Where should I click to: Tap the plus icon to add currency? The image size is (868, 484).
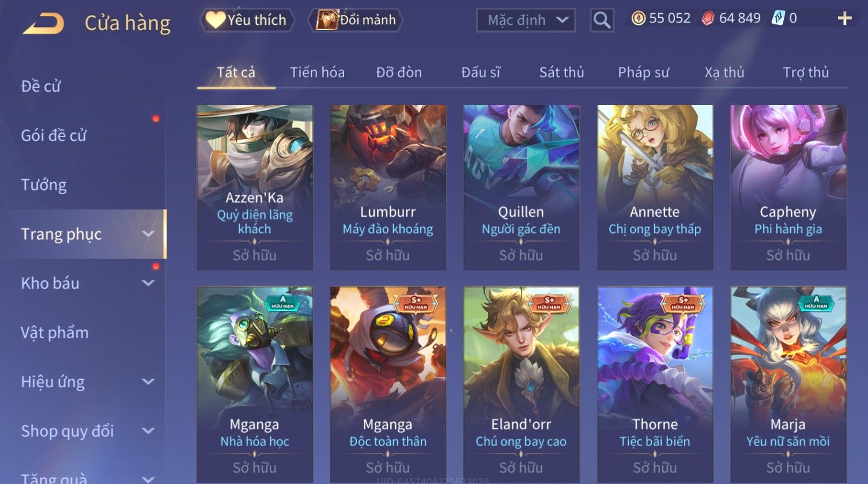tap(844, 19)
